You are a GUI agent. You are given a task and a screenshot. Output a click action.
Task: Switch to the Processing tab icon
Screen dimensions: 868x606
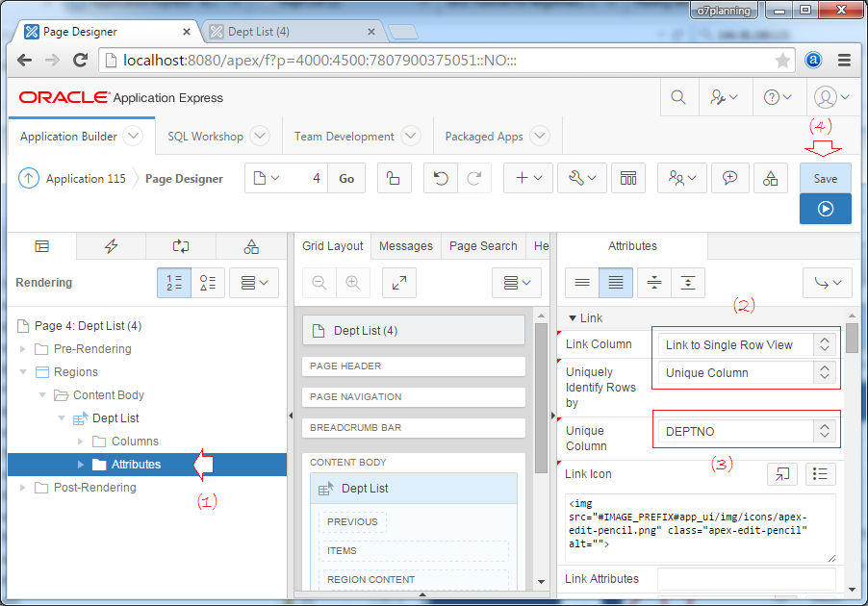[x=181, y=246]
